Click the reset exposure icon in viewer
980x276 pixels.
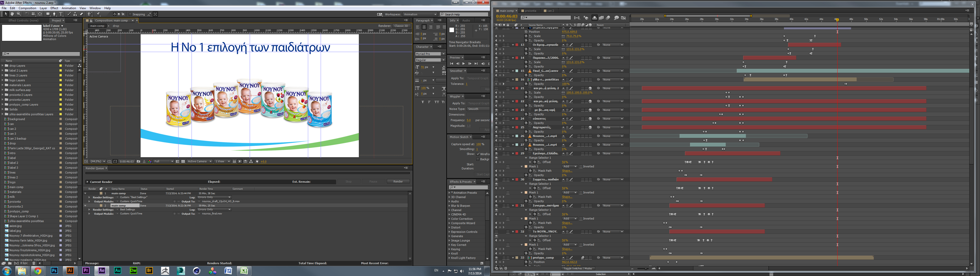[257, 162]
